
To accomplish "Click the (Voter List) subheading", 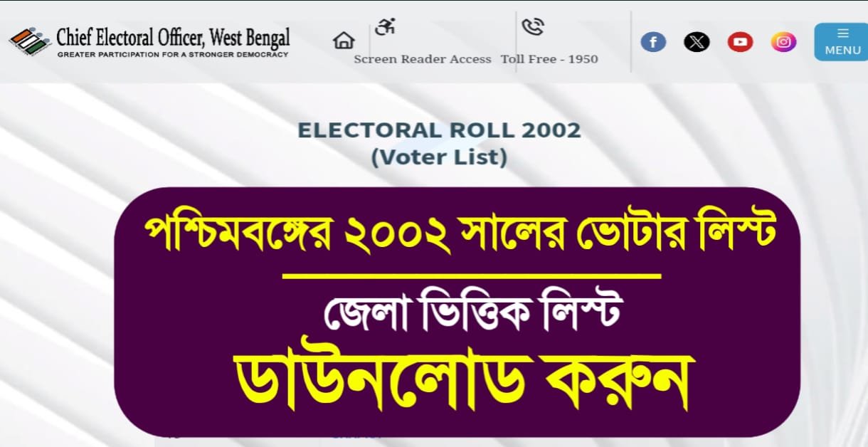I will tap(439, 157).
